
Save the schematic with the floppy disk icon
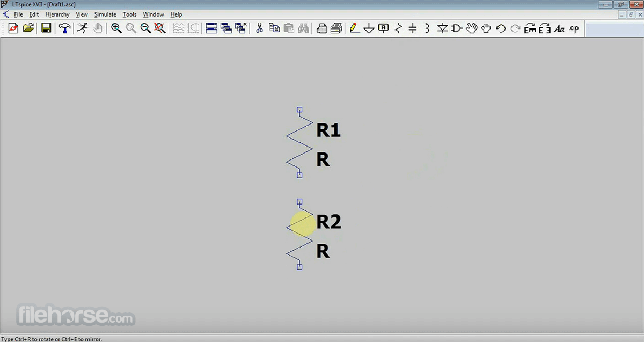pyautogui.click(x=46, y=28)
